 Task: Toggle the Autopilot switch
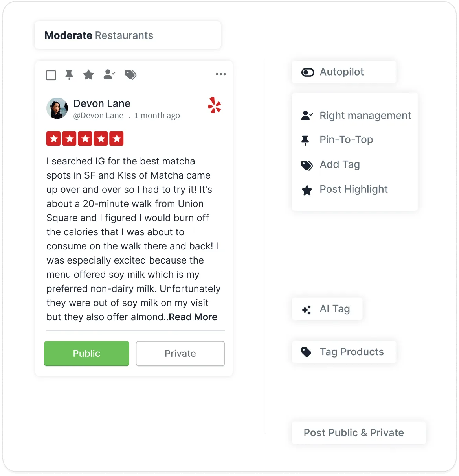pos(308,72)
